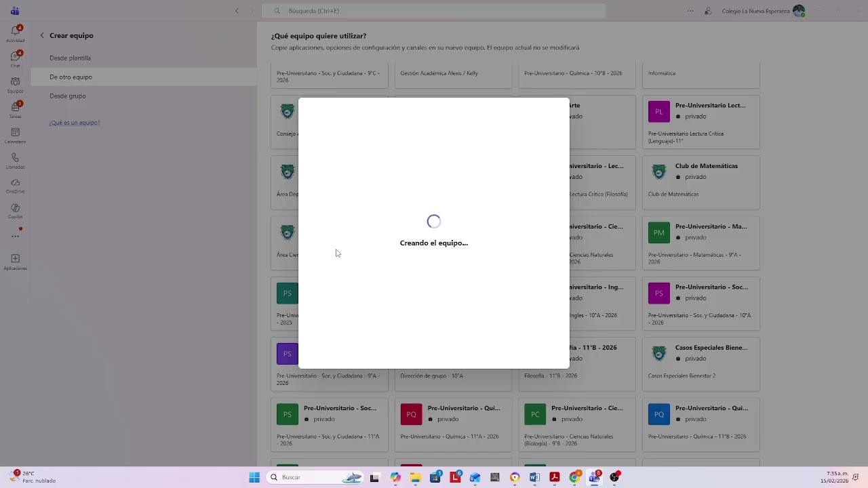
Task: Click the Búsqueda search box
Action: tap(434, 11)
